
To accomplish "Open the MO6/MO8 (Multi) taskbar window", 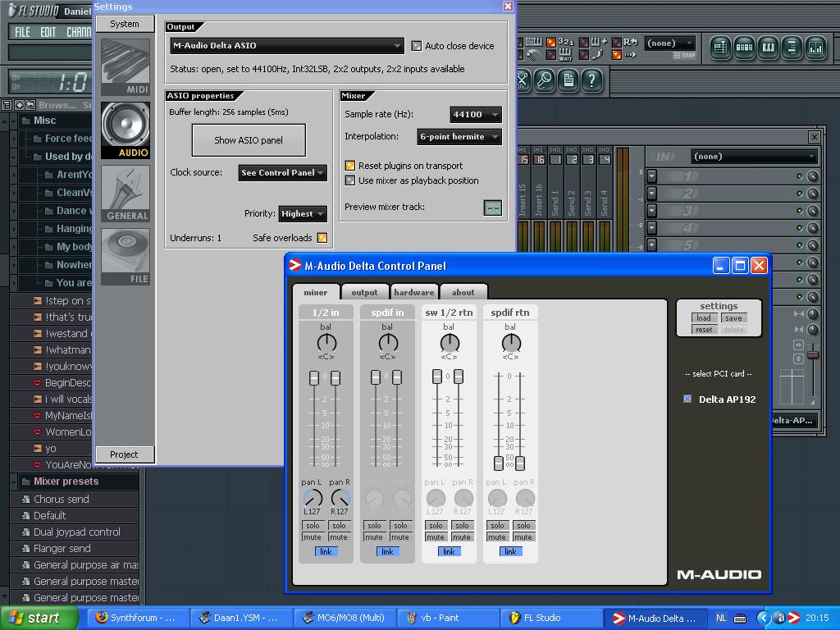I will click(345, 618).
